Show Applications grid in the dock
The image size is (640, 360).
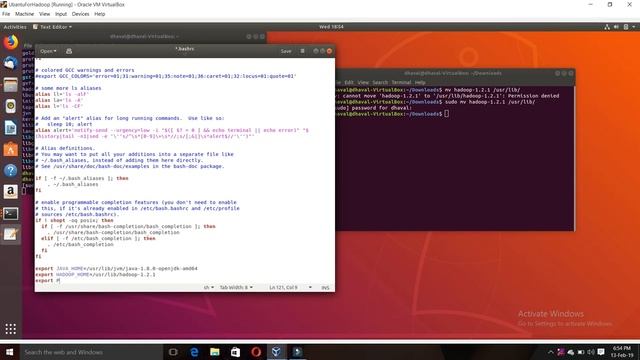click(11, 329)
